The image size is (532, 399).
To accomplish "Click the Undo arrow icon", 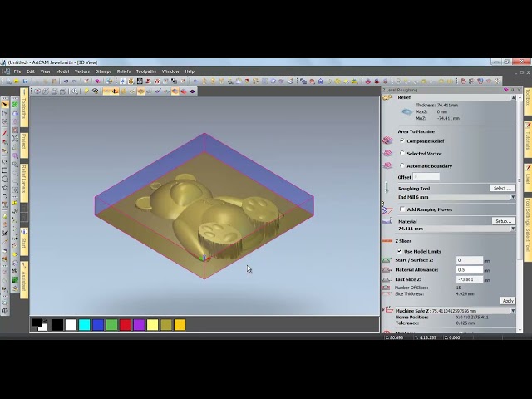I will 66,81.
